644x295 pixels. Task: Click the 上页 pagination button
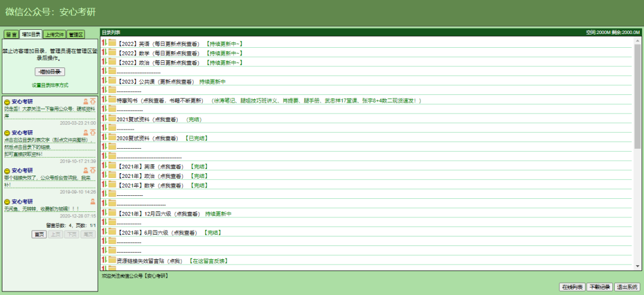(x=55, y=234)
